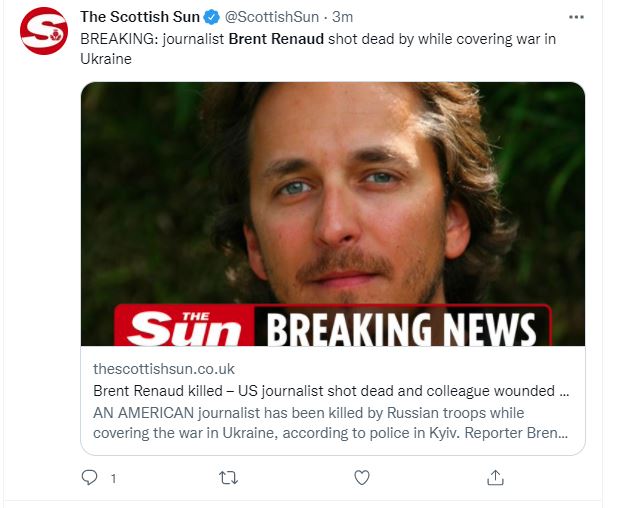
Task: Click the blue verified badge
Action: pos(212,17)
